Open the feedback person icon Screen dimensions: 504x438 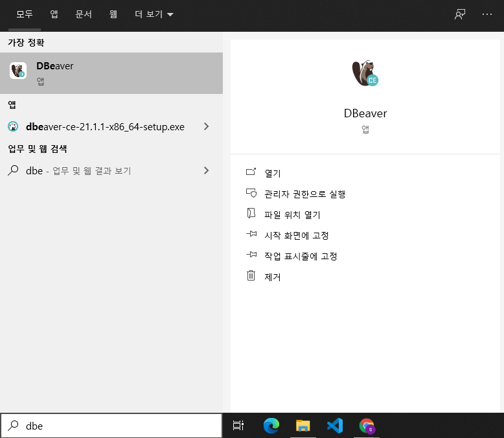pyautogui.click(x=460, y=14)
